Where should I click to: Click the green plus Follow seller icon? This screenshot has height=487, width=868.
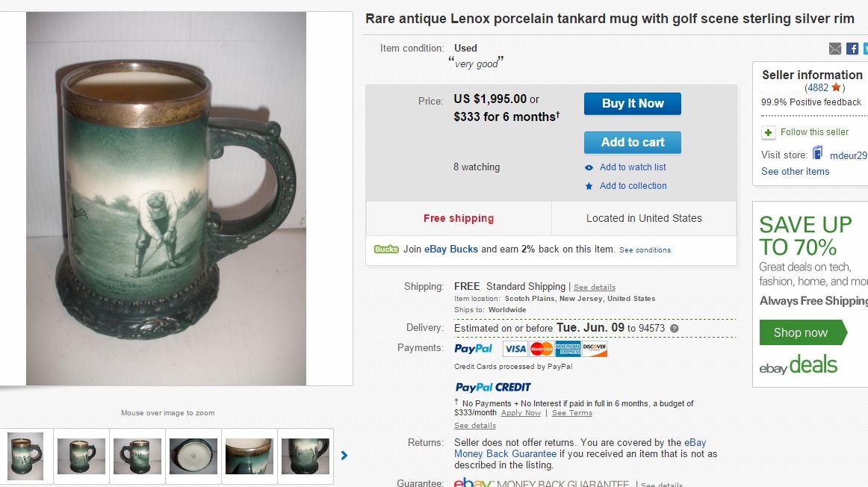tap(769, 132)
